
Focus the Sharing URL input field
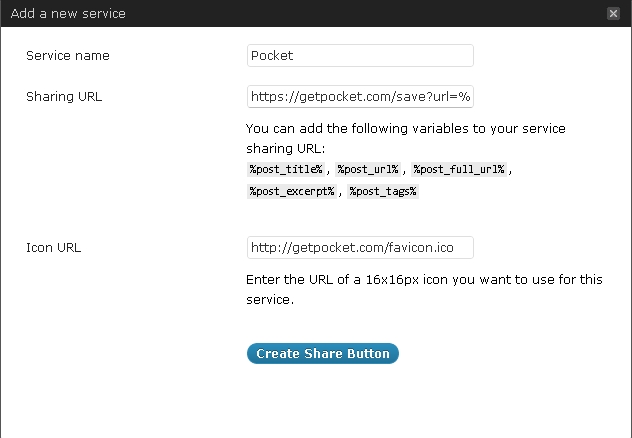360,97
